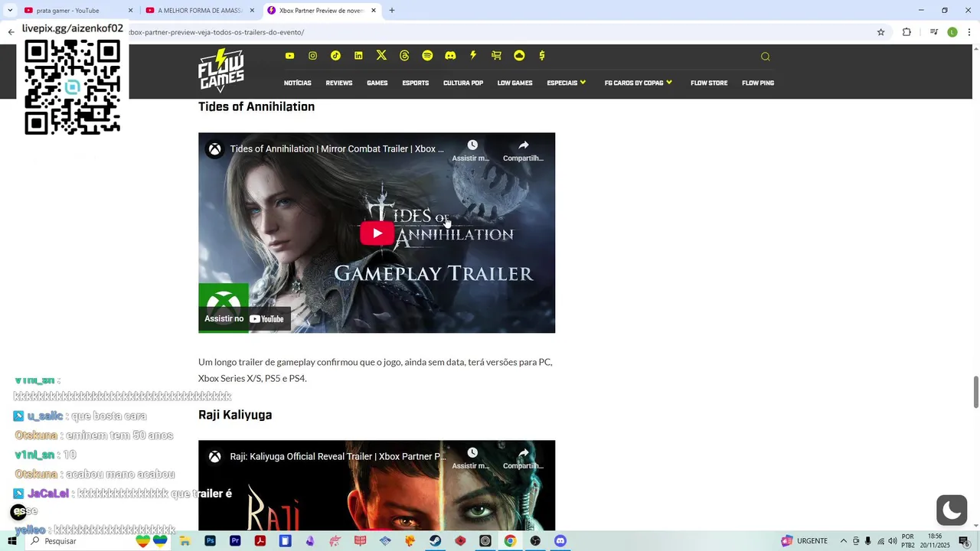Open Steam from the taskbar

(435, 541)
